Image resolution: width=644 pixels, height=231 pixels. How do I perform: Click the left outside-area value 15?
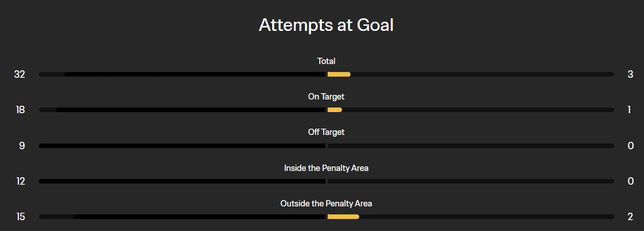pyautogui.click(x=21, y=217)
